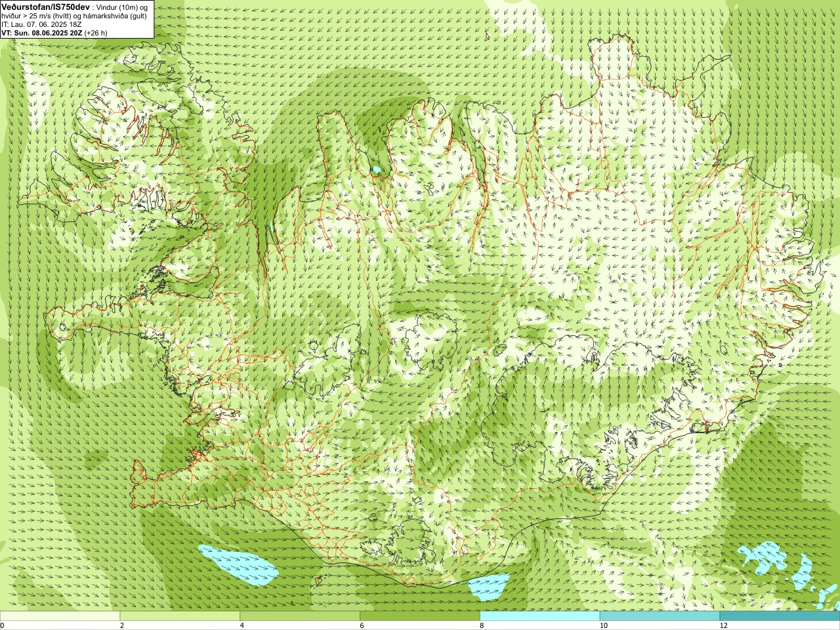
Task: Click the legend value '4'
Action: [x=242, y=625]
